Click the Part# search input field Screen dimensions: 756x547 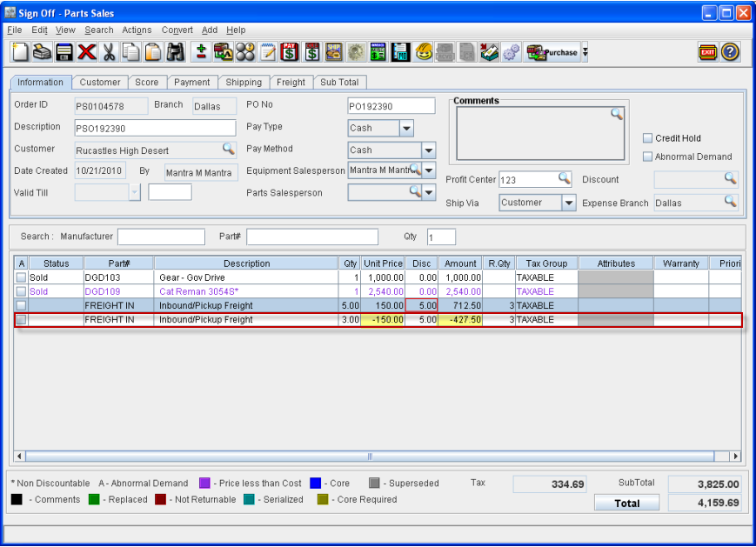pyautogui.click(x=312, y=237)
